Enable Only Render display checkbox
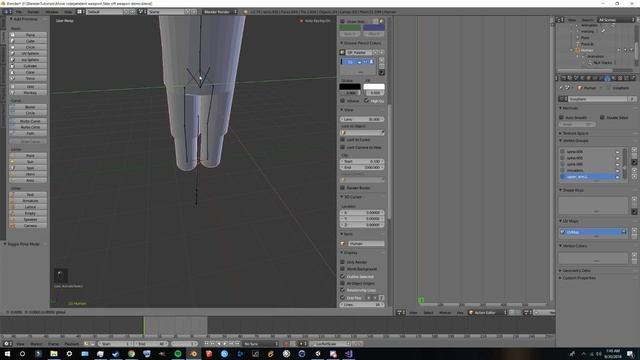The image size is (640, 360). click(x=343, y=262)
